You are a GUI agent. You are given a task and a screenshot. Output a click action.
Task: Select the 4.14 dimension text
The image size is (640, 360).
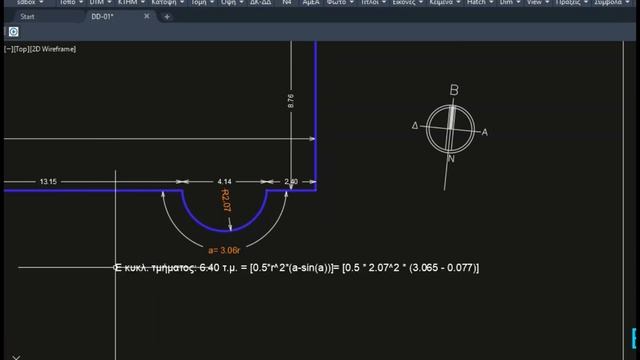click(x=224, y=182)
